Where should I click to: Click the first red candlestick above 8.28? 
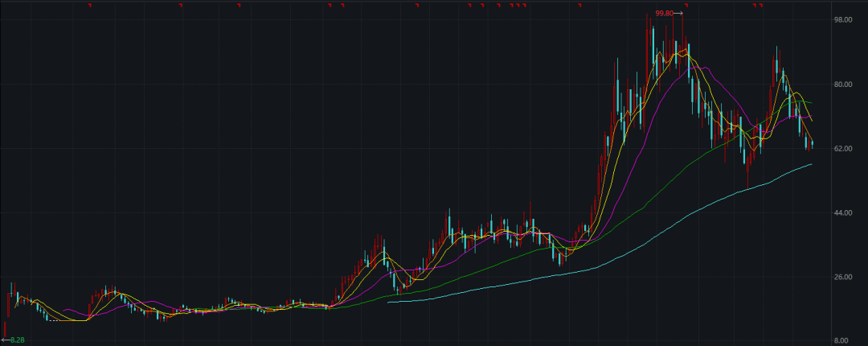point(5,326)
